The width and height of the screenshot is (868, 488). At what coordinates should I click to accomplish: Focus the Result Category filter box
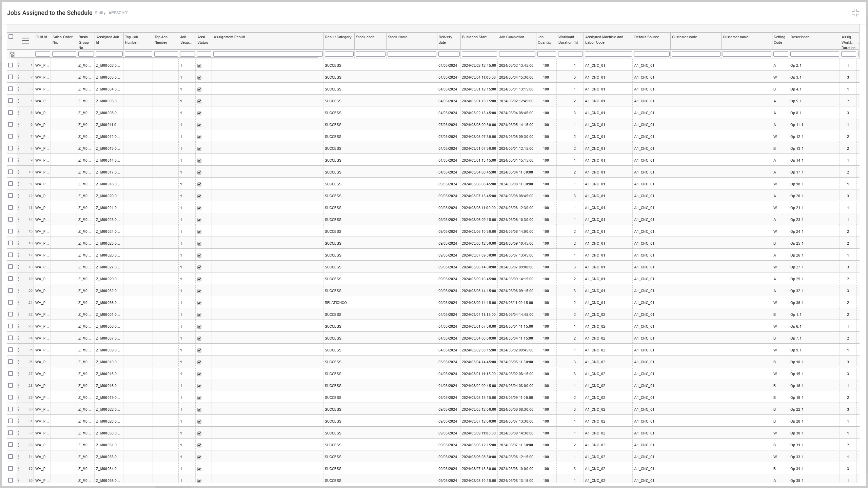[x=339, y=54]
